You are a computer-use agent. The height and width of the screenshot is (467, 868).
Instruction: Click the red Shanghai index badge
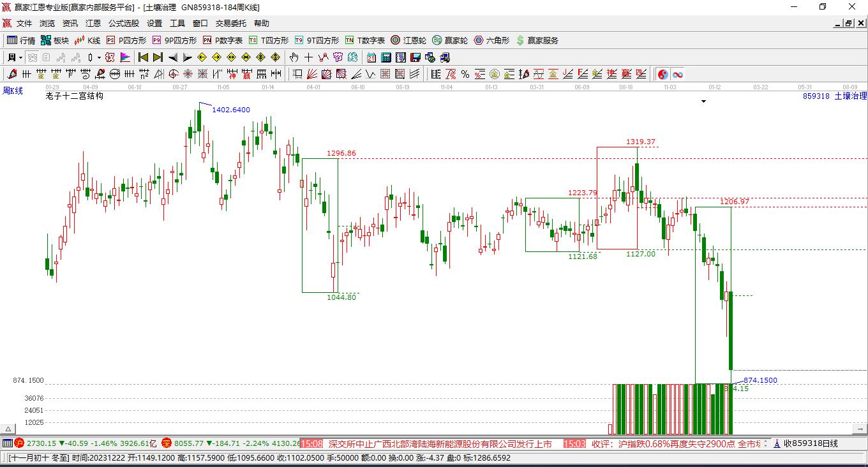tap(19, 443)
